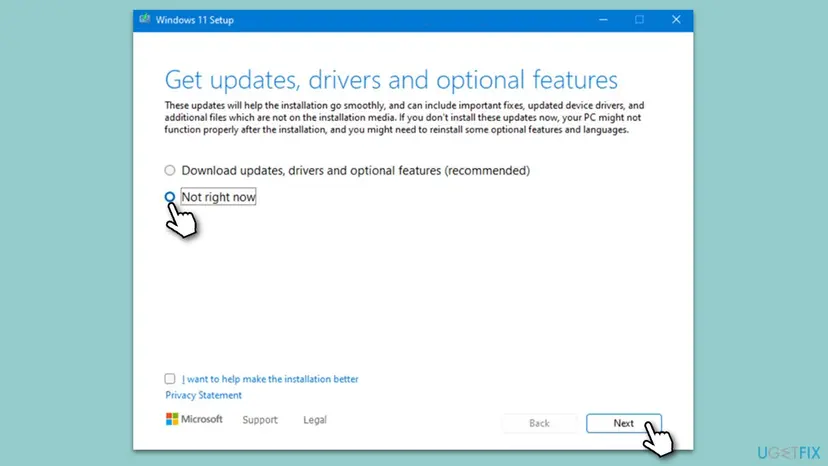Viewport: 828px width, 466px height.
Task: Tick the help make the installation better checkbox
Action: tap(170, 379)
